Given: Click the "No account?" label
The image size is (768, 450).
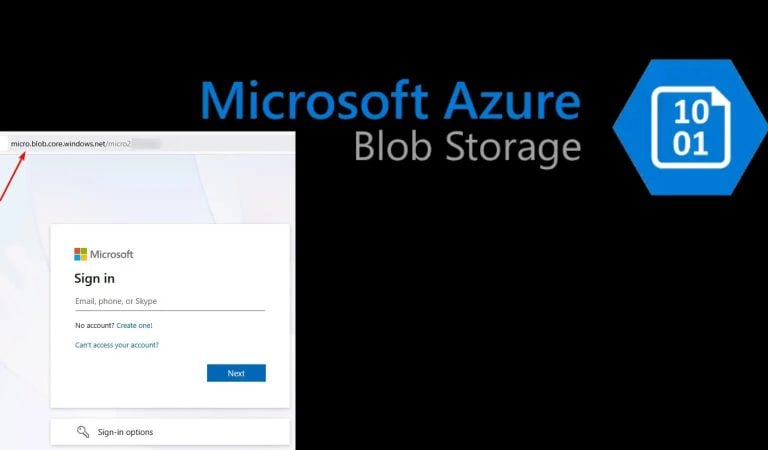Looking at the screenshot, I should (x=94, y=325).
